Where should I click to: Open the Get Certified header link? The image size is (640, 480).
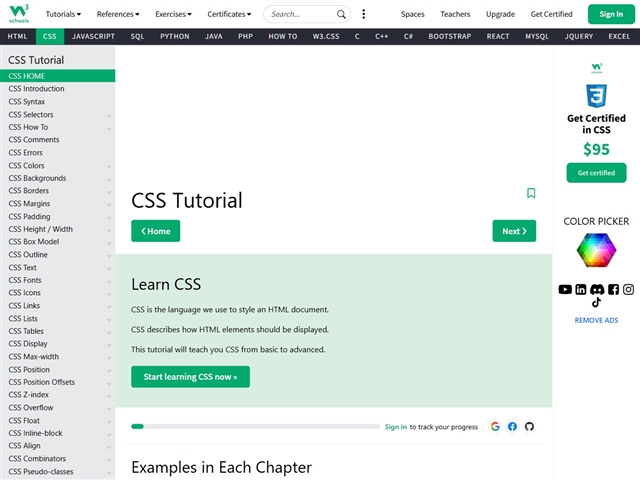[x=551, y=14]
